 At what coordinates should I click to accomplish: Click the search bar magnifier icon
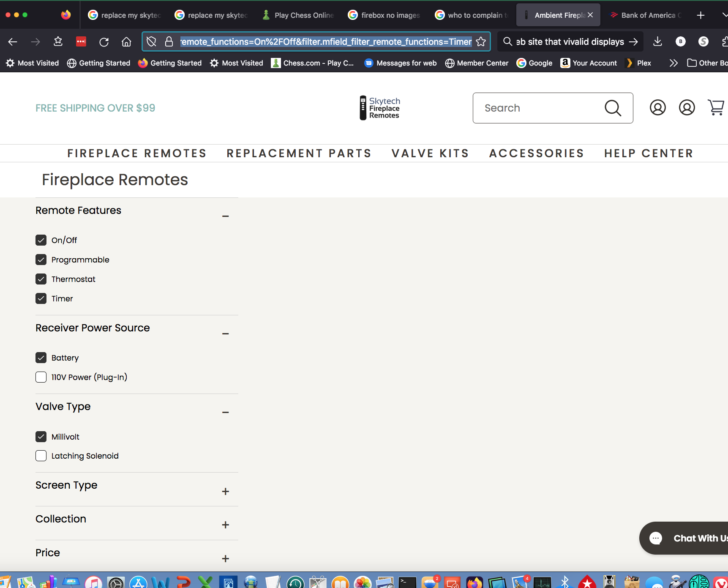507,41
